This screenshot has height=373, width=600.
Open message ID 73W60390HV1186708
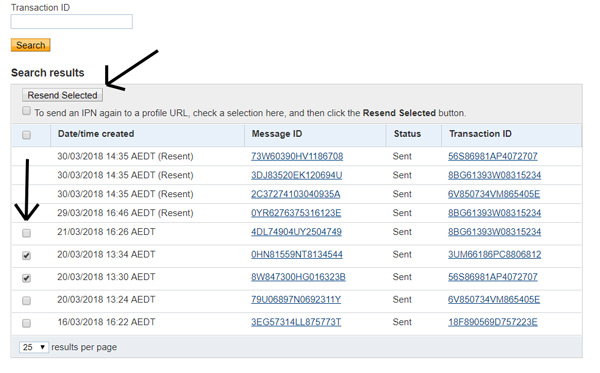pos(297,156)
